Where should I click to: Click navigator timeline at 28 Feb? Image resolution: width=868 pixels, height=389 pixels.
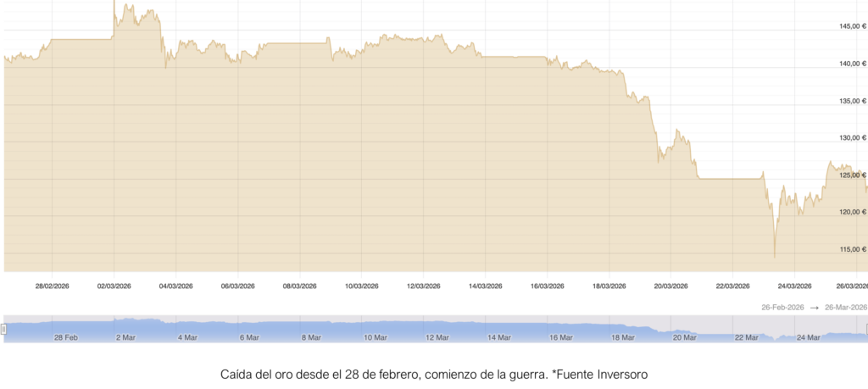[66, 337]
